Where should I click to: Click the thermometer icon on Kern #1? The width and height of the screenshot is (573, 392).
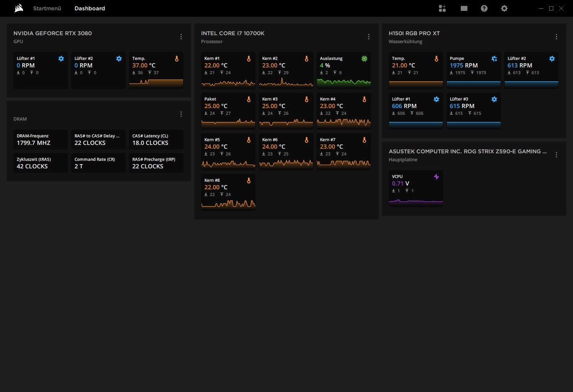249,59
